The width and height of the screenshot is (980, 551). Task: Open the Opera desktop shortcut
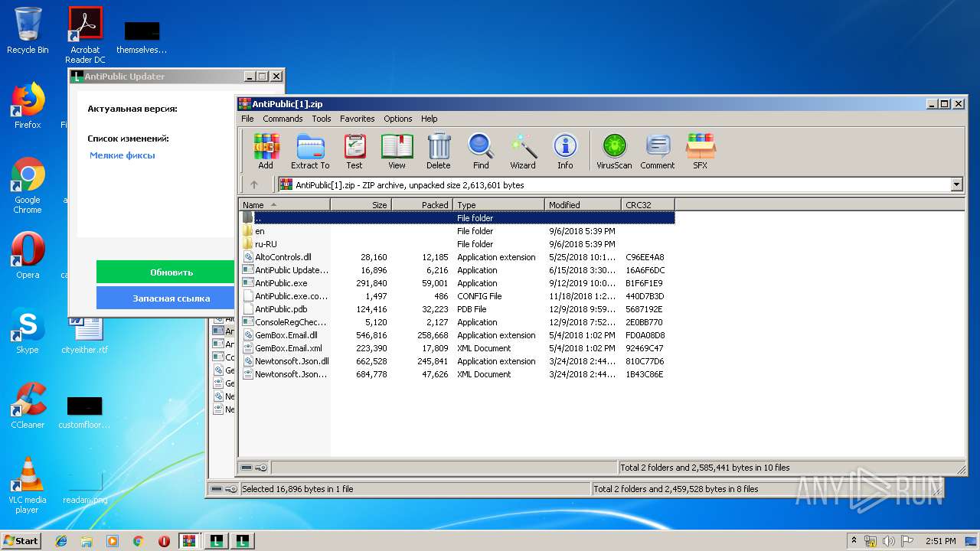click(28, 256)
